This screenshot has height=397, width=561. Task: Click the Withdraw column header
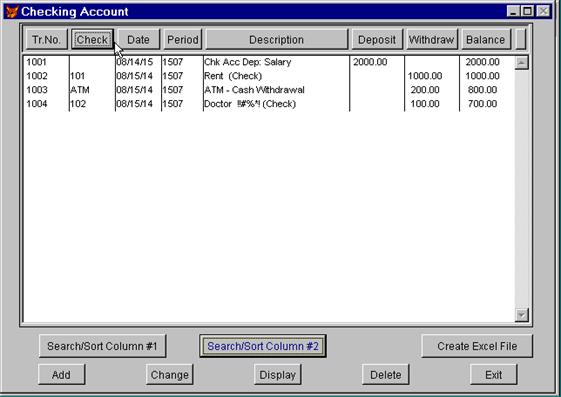[431, 40]
